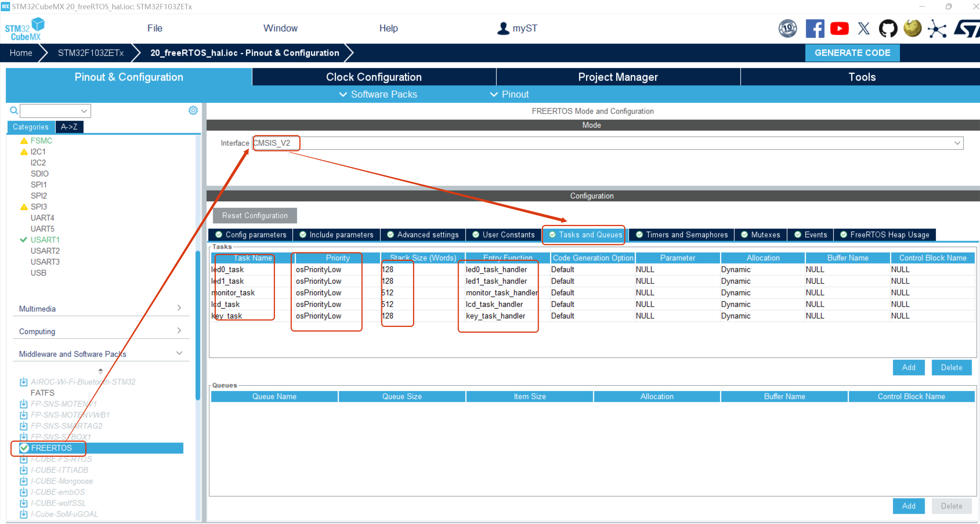Click the left panel vertical scrollbar
Image resolution: width=980 pixels, height=524 pixels.
(198, 325)
